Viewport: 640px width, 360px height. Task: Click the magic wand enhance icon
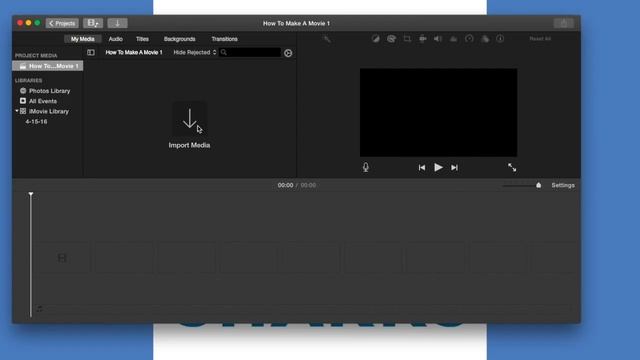click(327, 39)
